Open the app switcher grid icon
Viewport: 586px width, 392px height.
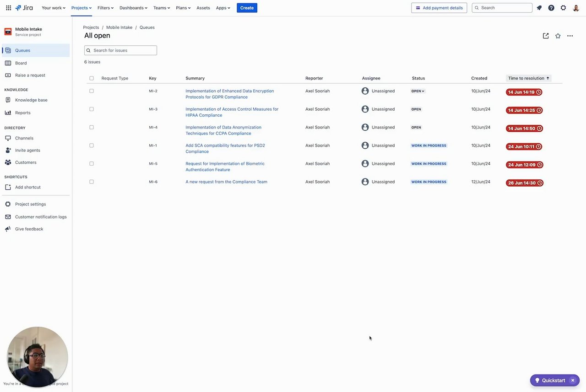pos(8,8)
